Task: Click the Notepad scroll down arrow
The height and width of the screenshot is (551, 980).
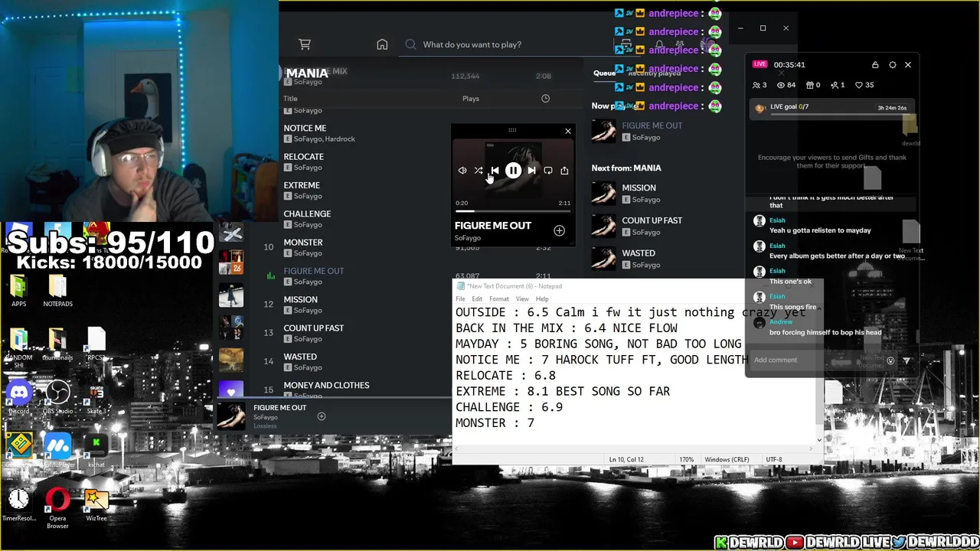Action: 818,440
